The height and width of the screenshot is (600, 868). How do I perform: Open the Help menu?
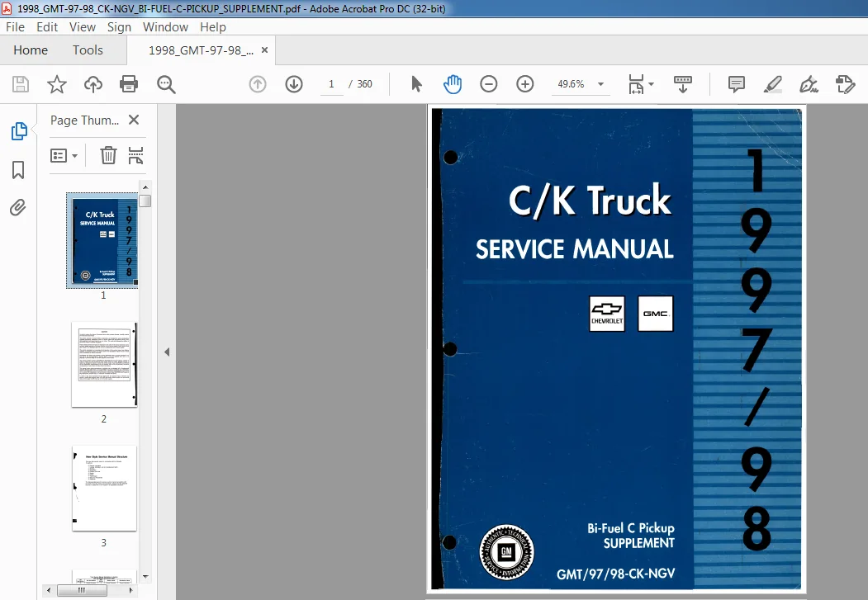pyautogui.click(x=213, y=27)
